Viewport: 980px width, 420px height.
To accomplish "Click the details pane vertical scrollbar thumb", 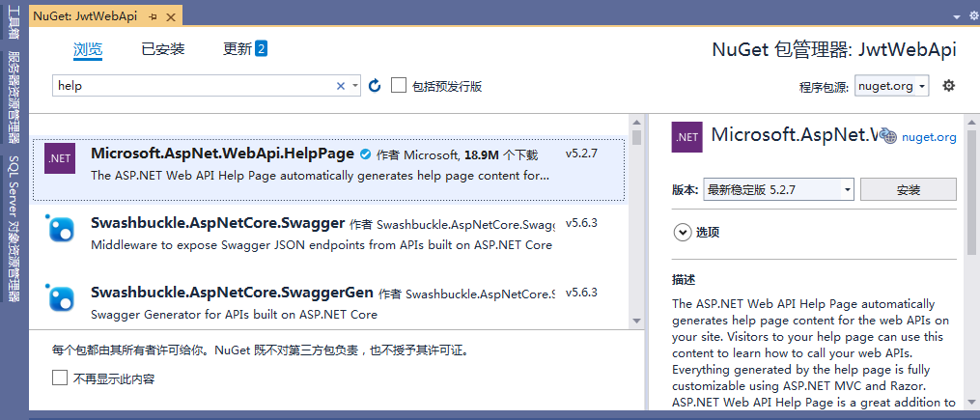I will point(971,192).
